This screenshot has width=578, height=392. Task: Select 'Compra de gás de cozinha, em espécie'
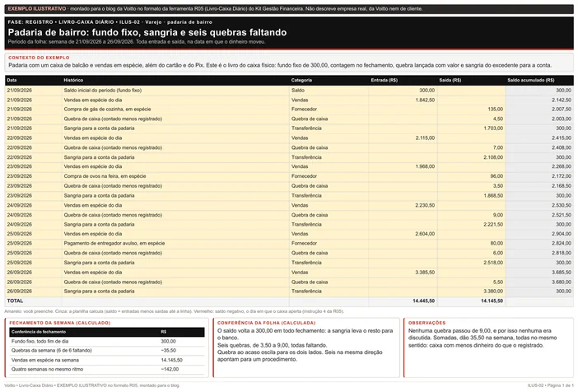coord(107,110)
